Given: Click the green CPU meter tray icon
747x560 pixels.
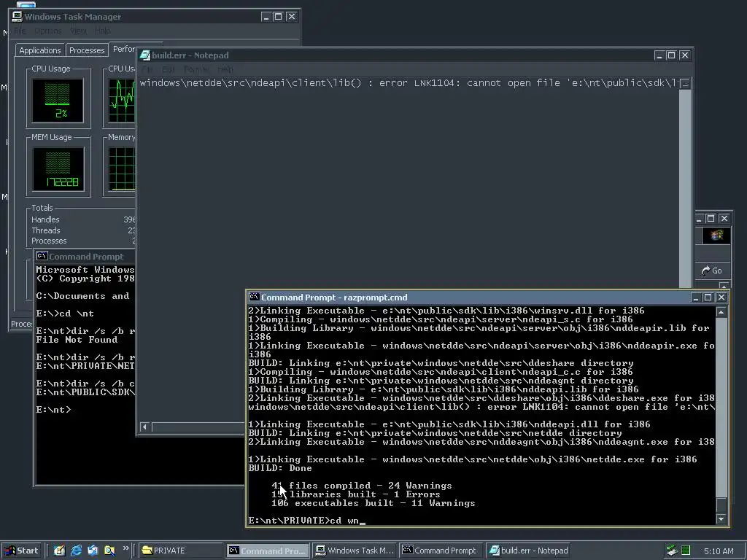Looking at the screenshot, I should [x=686, y=551].
